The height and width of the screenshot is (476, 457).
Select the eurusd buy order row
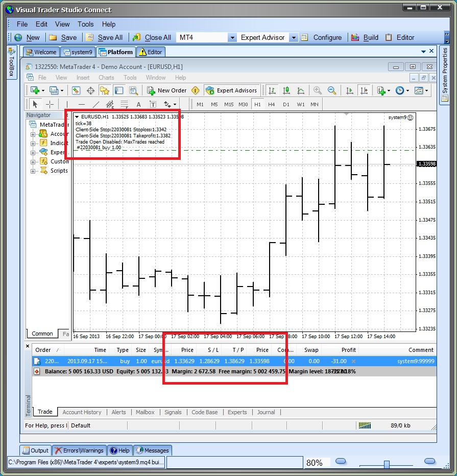[234, 361]
